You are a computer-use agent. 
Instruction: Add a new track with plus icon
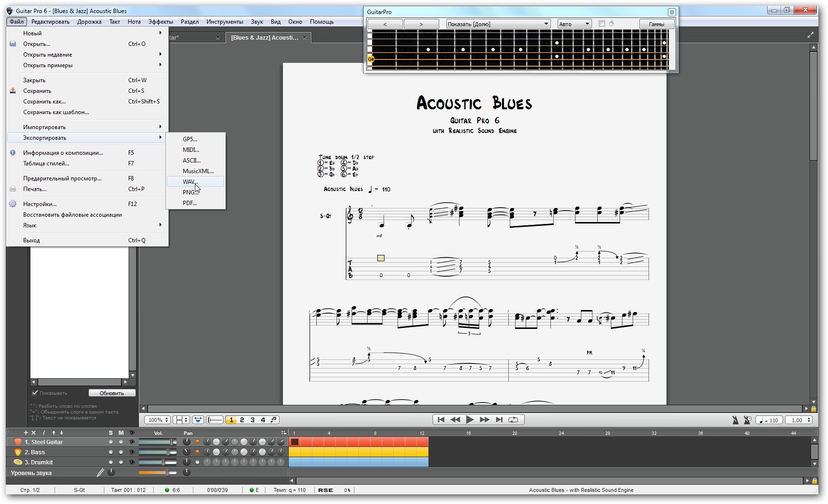(x=26, y=432)
